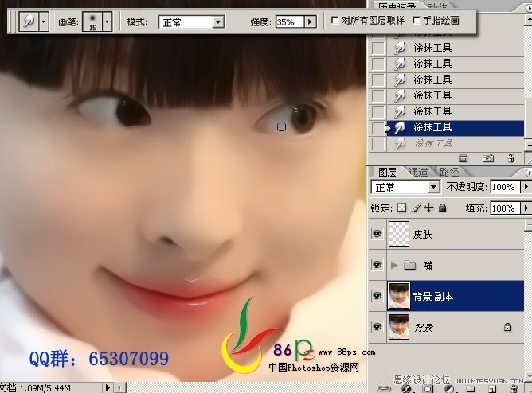
Task: Toggle lock transparent pixels icon
Action: click(401, 208)
